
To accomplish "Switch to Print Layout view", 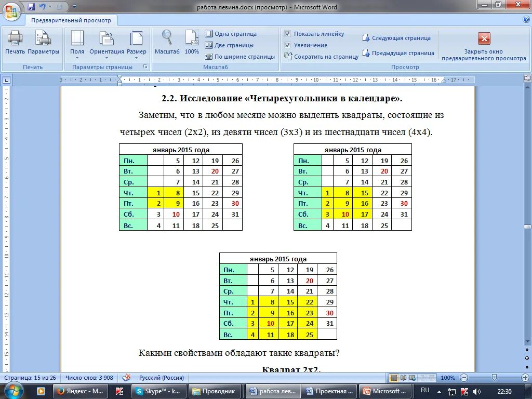I will (394, 378).
